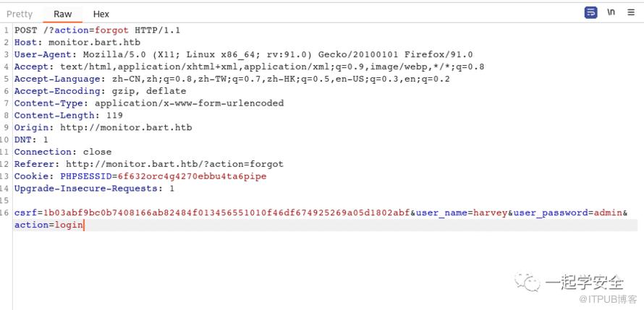Click line number 16 in the gutter
The image size is (644, 310).
6,213
